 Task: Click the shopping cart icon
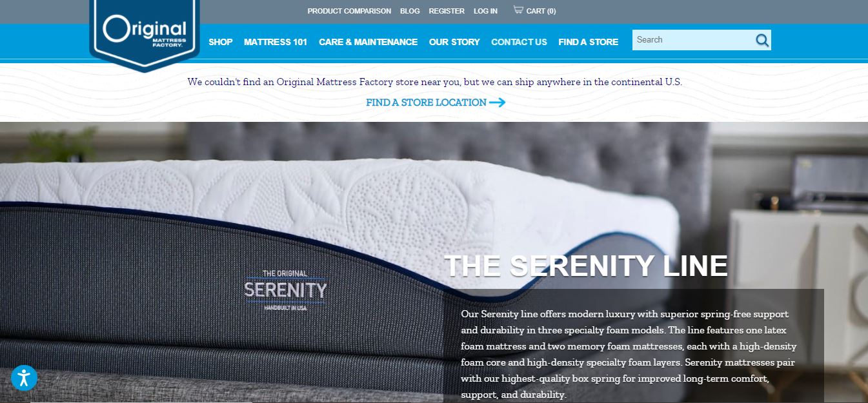point(518,10)
